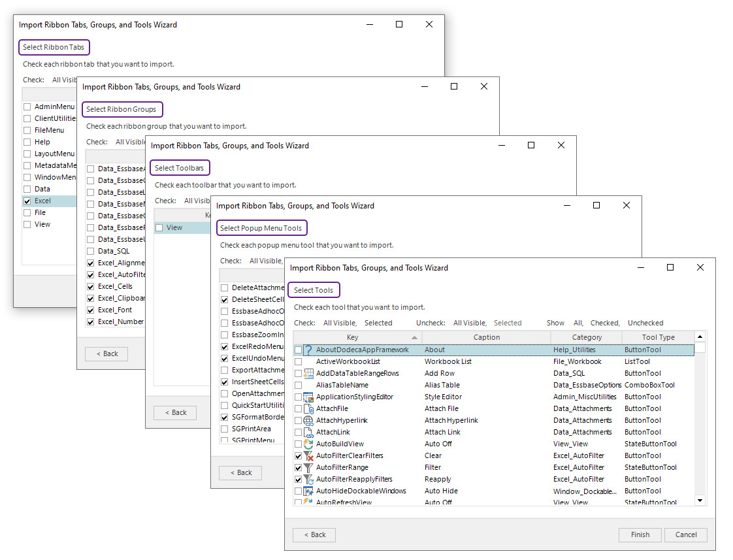
Task: Click the question mark icon of AboutDodecaAppFramework
Action: click(308, 350)
